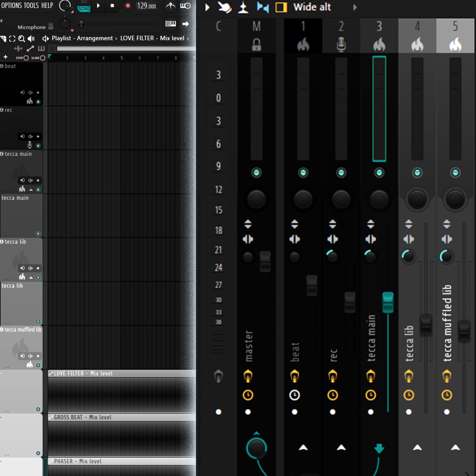Invert polarity on master track
The image size is (476, 476).
click(x=248, y=224)
